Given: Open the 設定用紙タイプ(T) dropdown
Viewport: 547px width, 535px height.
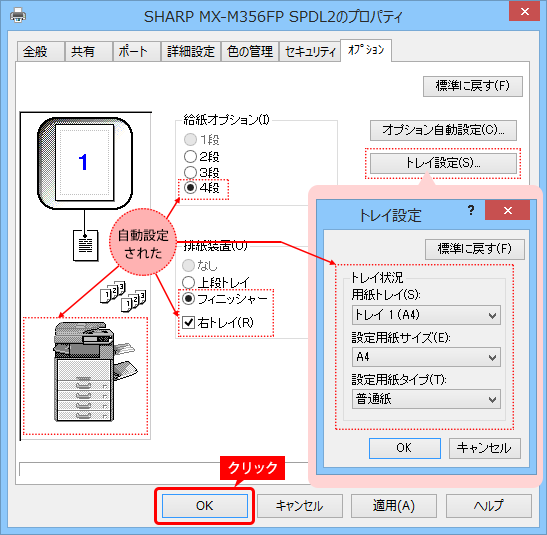Looking at the screenshot, I should [x=426, y=399].
